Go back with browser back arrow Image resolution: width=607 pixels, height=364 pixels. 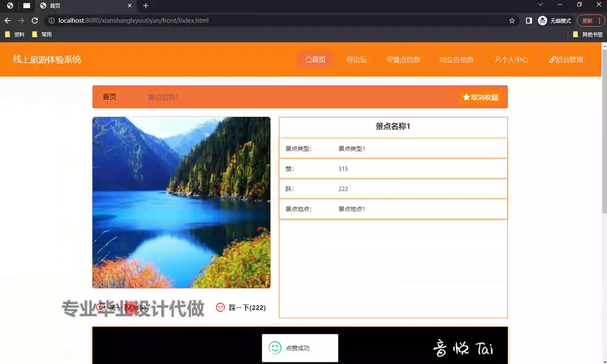(x=8, y=20)
